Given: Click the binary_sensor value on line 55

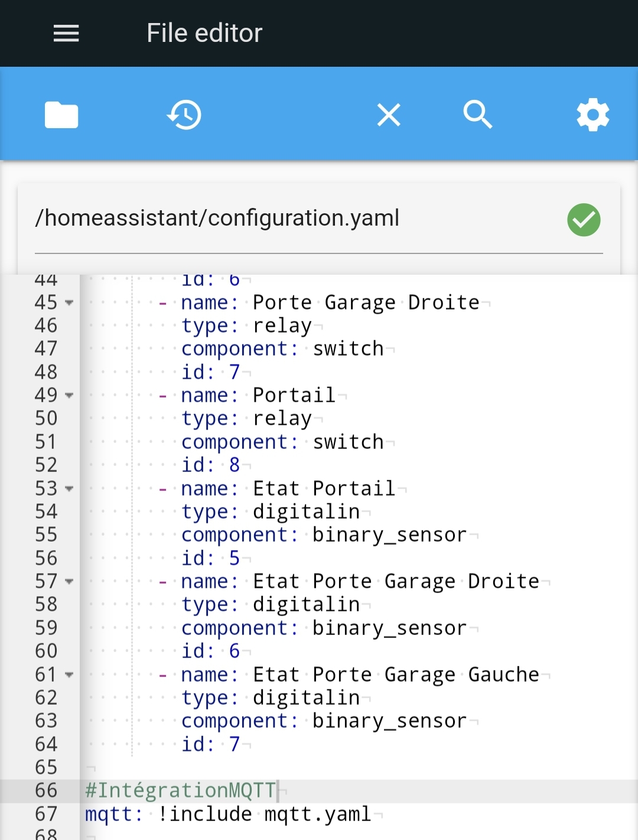Looking at the screenshot, I should [x=390, y=535].
